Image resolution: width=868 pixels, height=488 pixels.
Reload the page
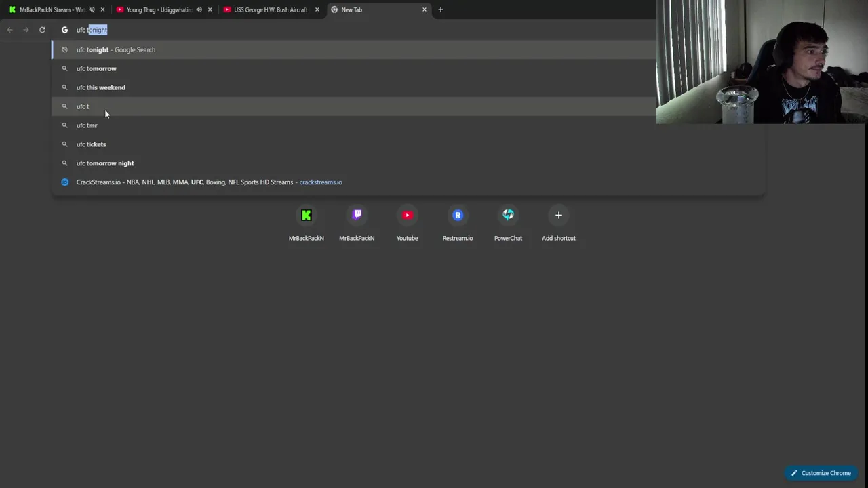(42, 30)
